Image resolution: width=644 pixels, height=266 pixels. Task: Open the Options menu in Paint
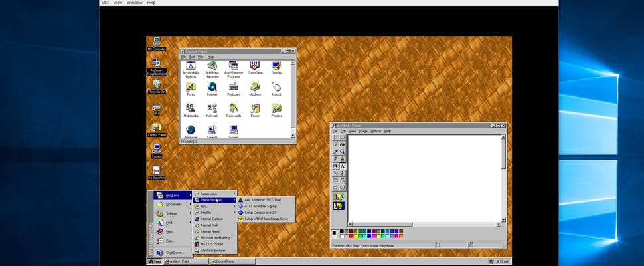(376, 131)
